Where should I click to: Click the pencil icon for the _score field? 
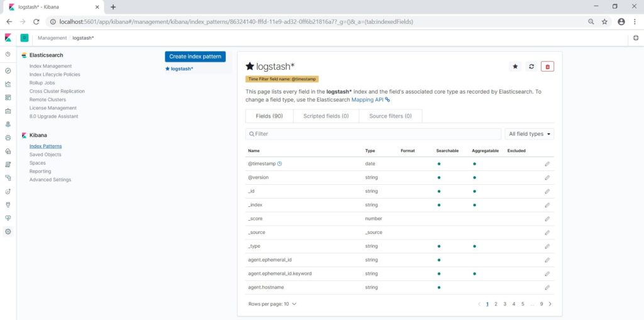[547, 219]
